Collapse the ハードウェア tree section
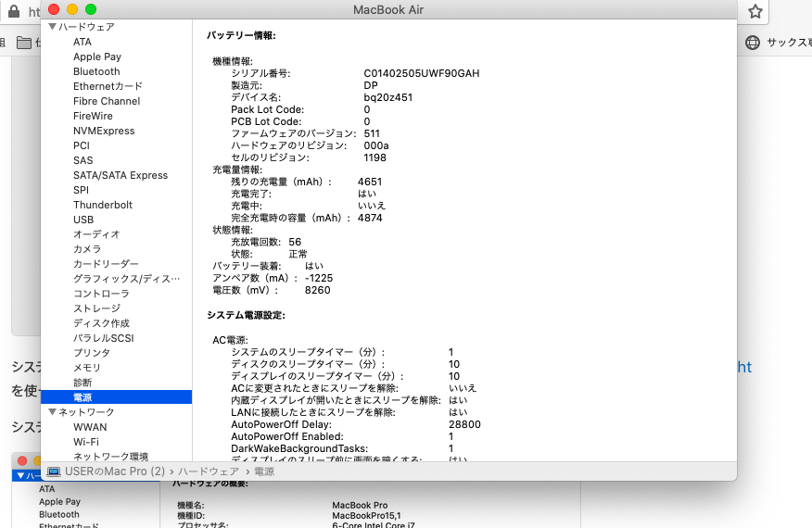 tap(52, 26)
